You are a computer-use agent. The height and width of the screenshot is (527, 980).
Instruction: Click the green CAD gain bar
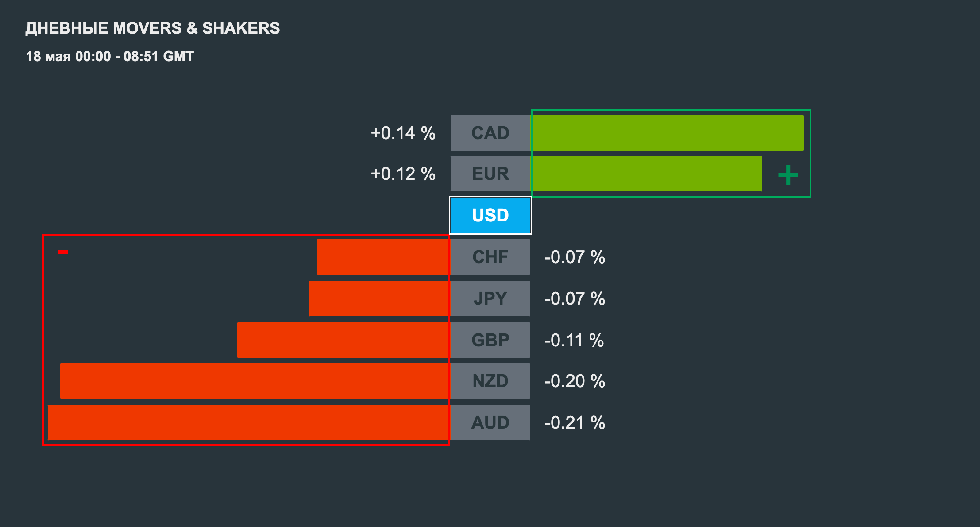[667, 133]
